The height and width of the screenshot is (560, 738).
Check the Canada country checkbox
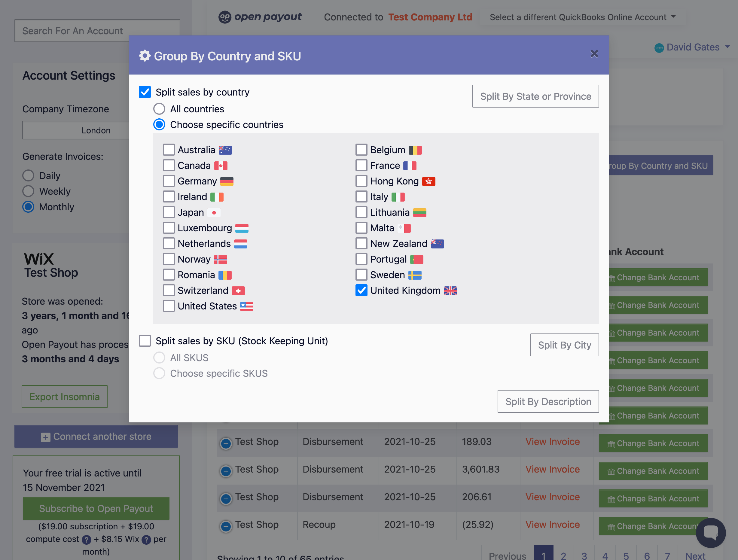(169, 166)
